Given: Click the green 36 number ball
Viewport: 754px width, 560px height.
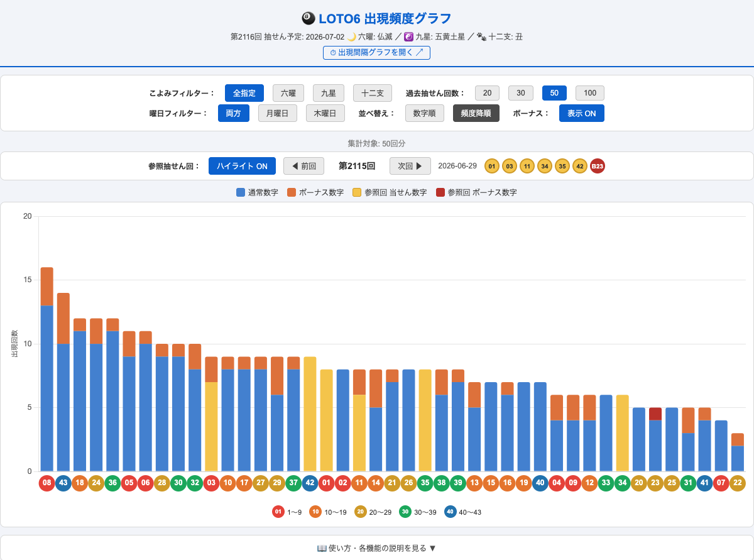Looking at the screenshot, I should pos(112,483).
